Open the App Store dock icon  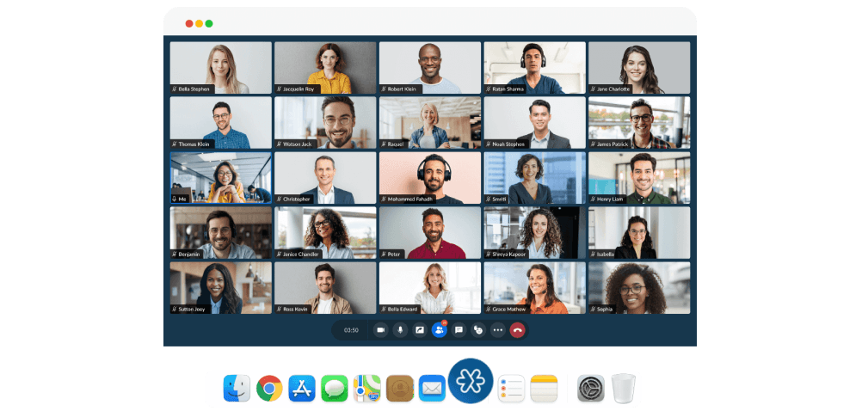[x=302, y=389]
